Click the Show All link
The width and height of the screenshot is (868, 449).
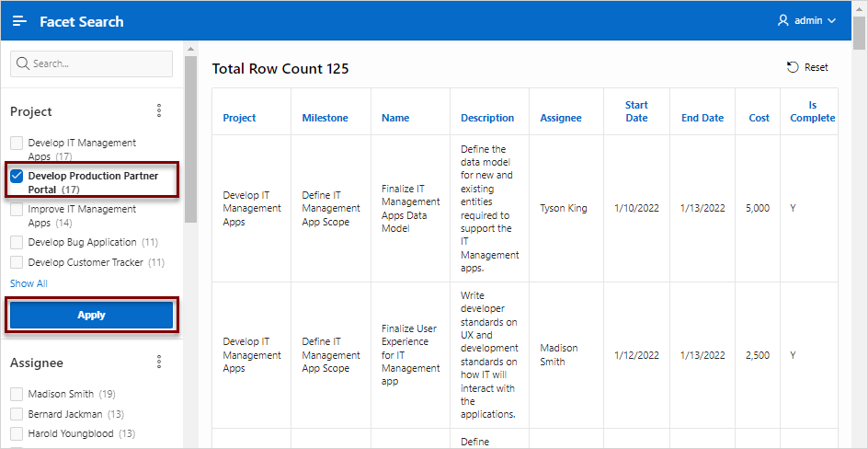coord(29,283)
